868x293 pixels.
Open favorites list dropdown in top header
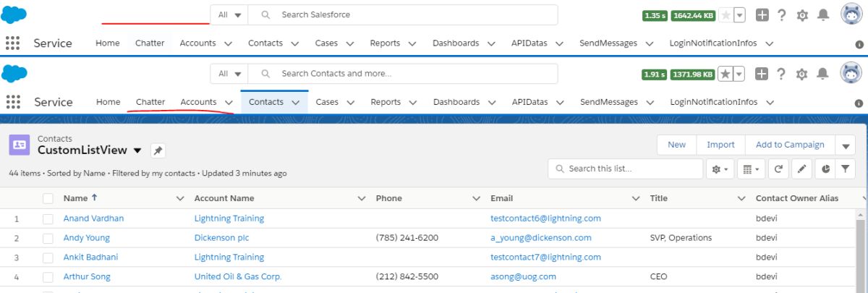coord(739,14)
